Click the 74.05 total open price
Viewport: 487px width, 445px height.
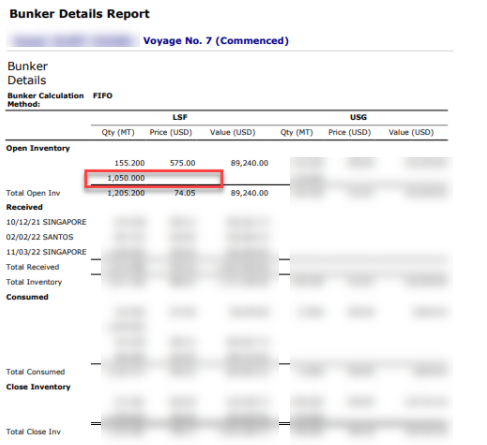pos(184,193)
